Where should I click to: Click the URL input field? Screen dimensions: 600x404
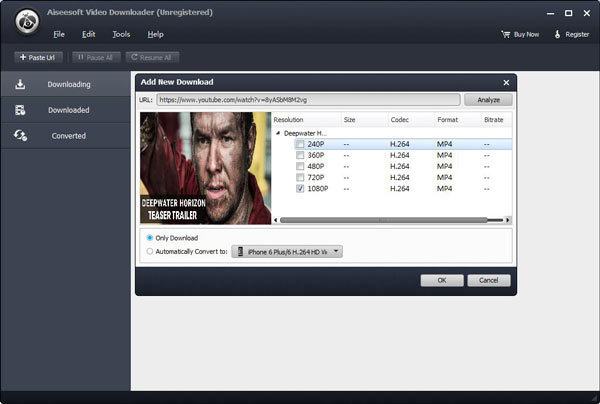pos(308,100)
